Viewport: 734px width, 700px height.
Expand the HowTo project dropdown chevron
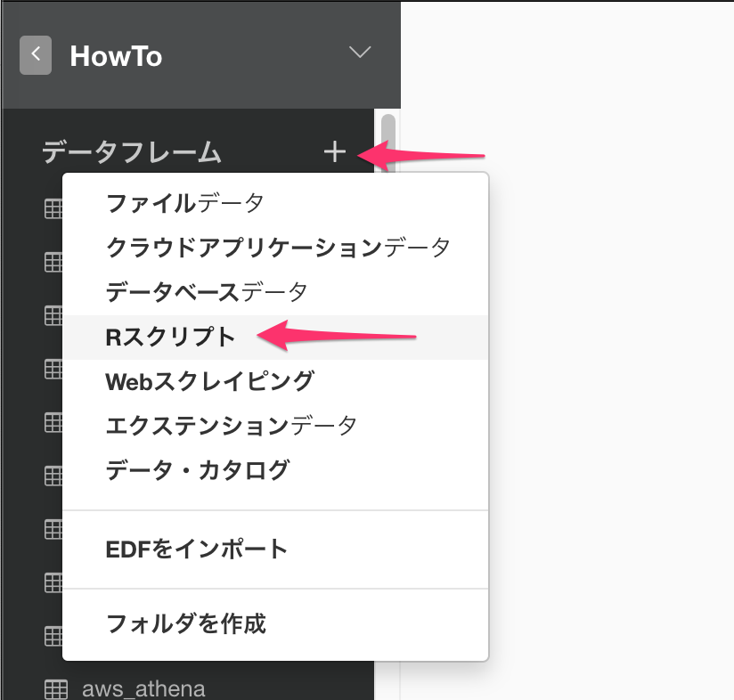360,52
